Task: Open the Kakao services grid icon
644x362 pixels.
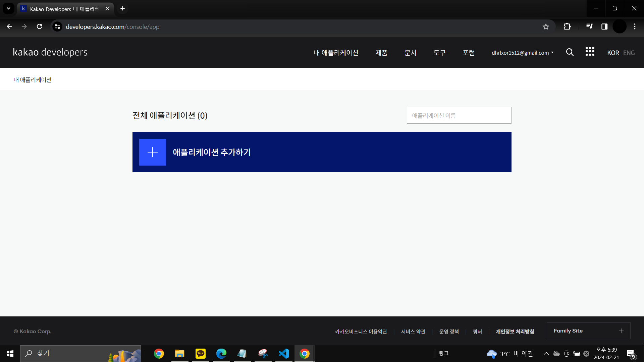Action: [x=590, y=52]
